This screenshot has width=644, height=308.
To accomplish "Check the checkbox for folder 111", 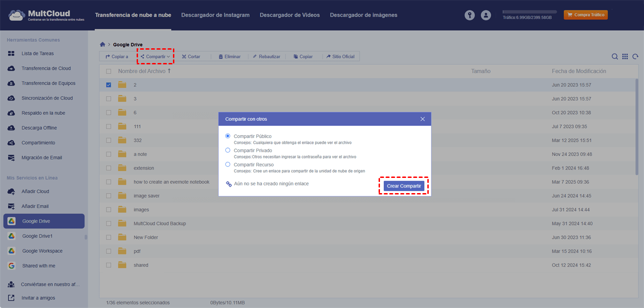I will pyautogui.click(x=109, y=126).
